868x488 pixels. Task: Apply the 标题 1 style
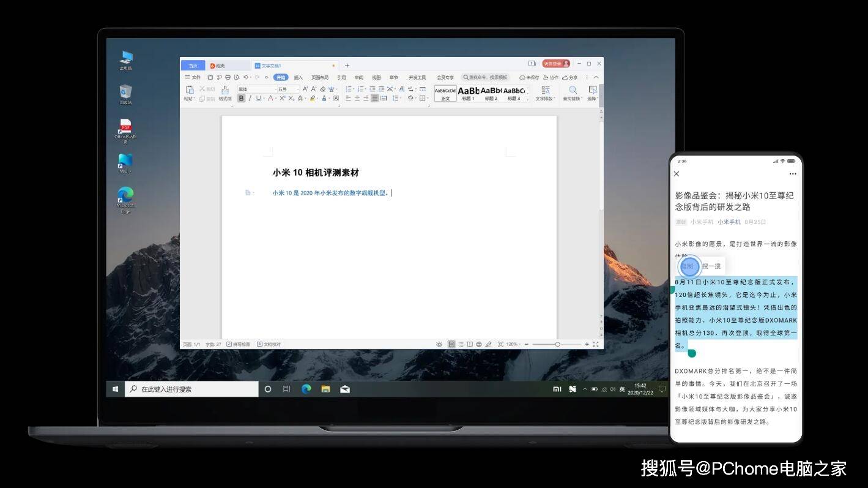coord(468,93)
